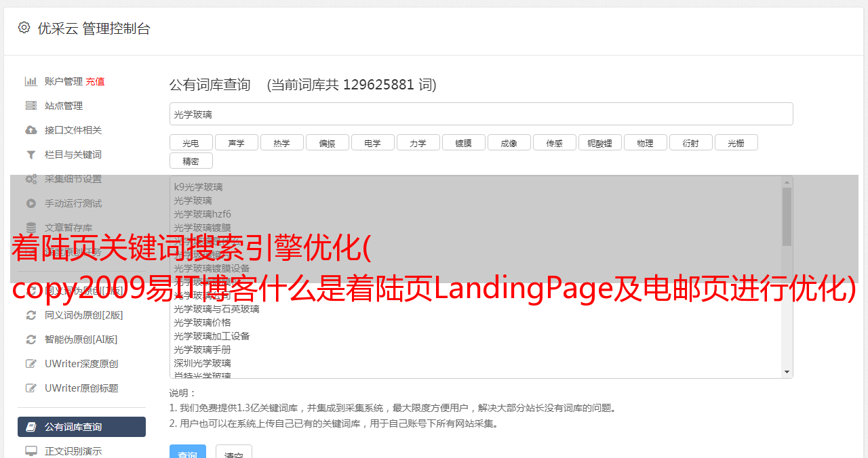Focus the keyword search field containing 光学玻璃
The image size is (868, 458).
click(481, 114)
